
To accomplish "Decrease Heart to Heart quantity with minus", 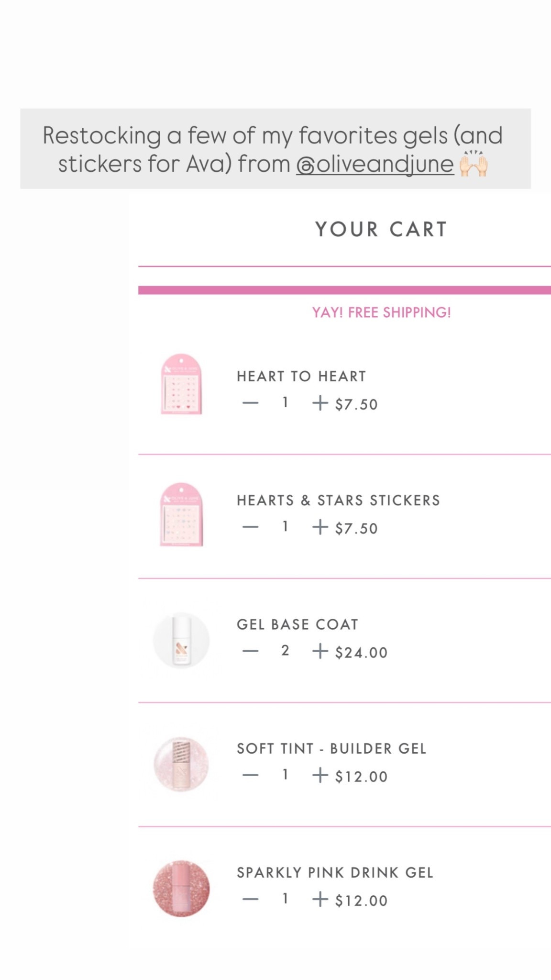I will [x=249, y=403].
